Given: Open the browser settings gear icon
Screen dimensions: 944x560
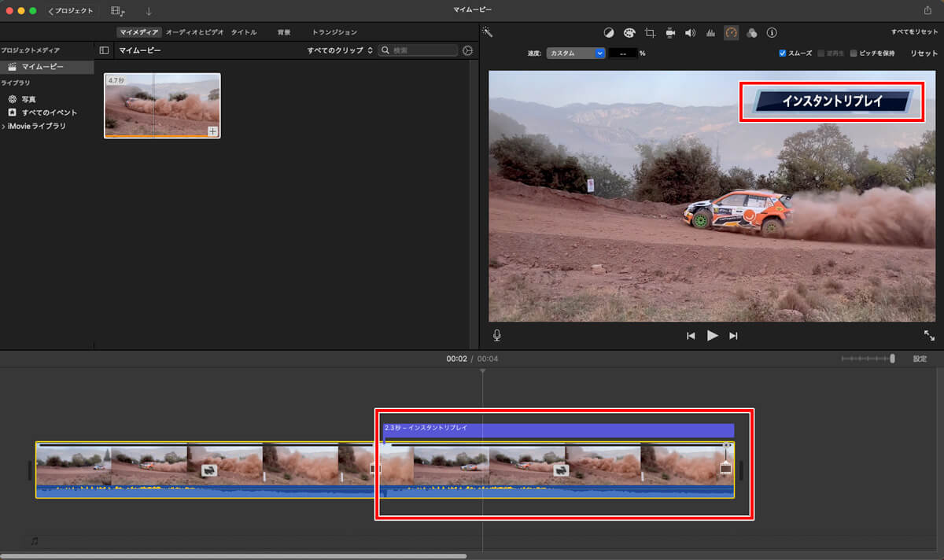Looking at the screenshot, I should (x=468, y=50).
